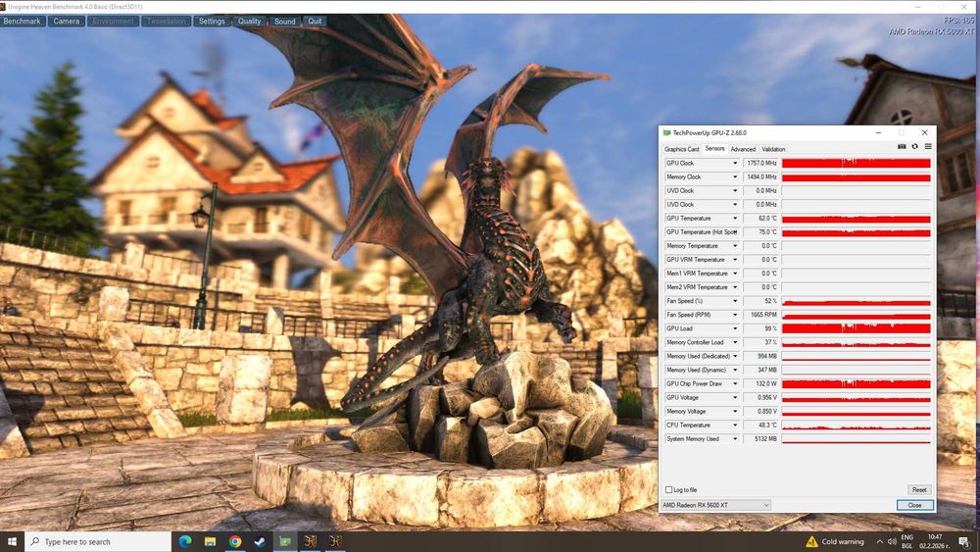980x552 pixels.
Task: Open Heaven's Quality menu
Action: [x=249, y=21]
